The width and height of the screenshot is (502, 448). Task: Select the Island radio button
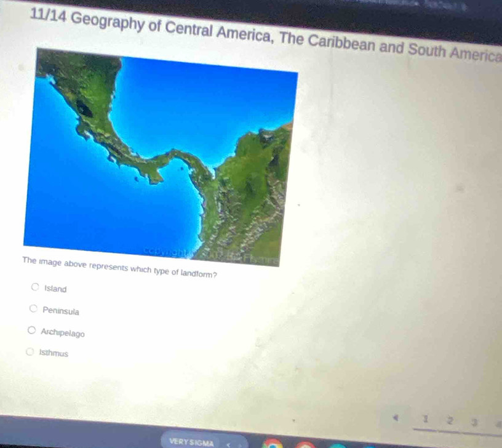36,288
